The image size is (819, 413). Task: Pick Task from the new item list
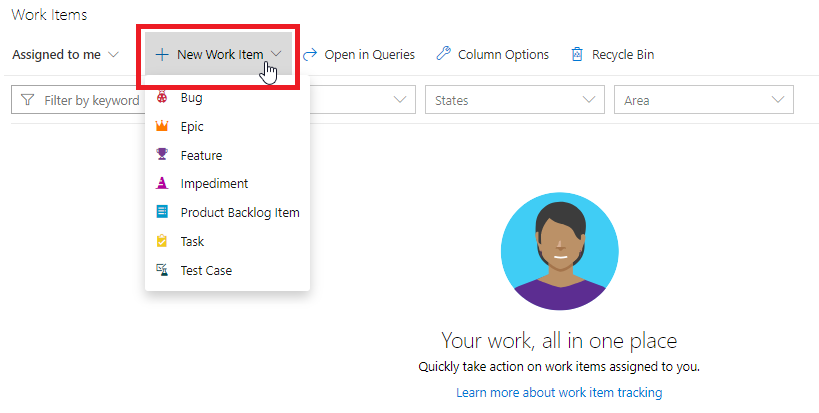pos(192,241)
